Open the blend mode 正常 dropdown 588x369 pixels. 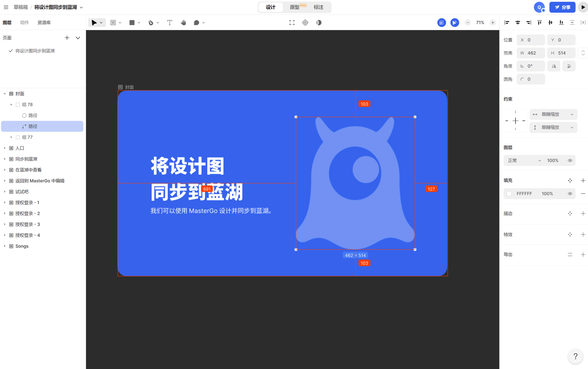coord(524,161)
